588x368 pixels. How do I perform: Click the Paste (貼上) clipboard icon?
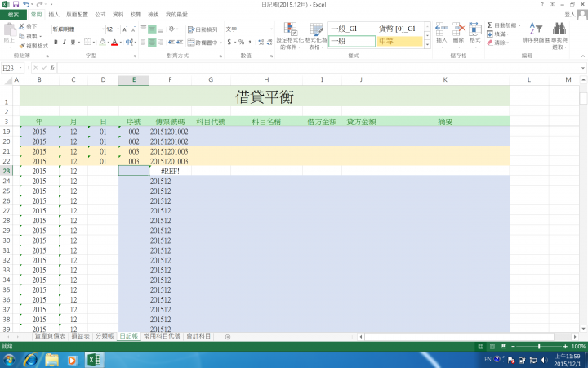9,30
